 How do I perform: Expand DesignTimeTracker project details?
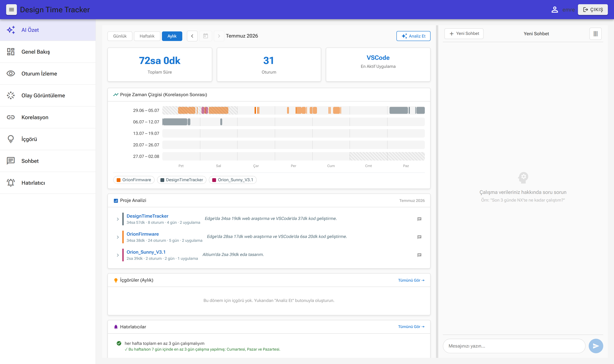tap(118, 219)
